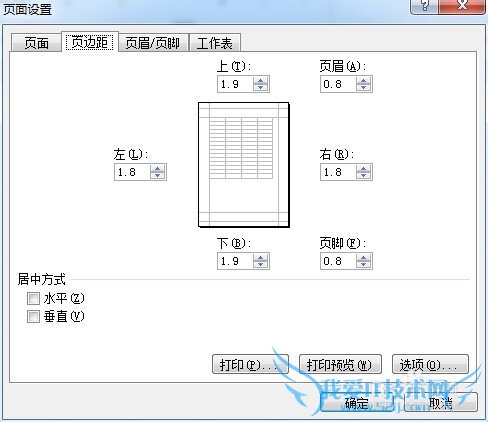Image resolution: width=488 pixels, height=422 pixels.
Task: Click the page margin preview thumbnail
Action: click(244, 165)
